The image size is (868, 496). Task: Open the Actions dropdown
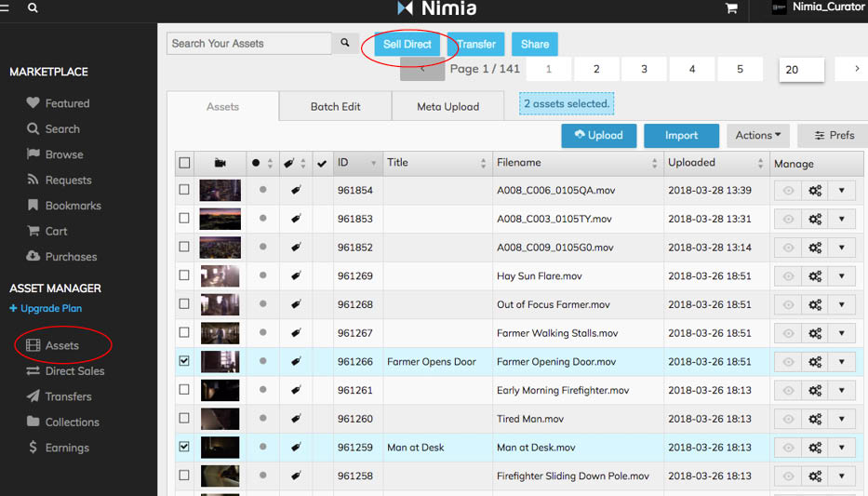tap(758, 135)
